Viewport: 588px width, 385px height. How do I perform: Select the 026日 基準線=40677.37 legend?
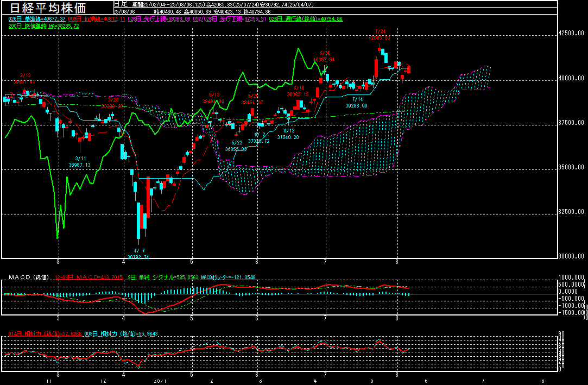pyautogui.click(x=37, y=19)
